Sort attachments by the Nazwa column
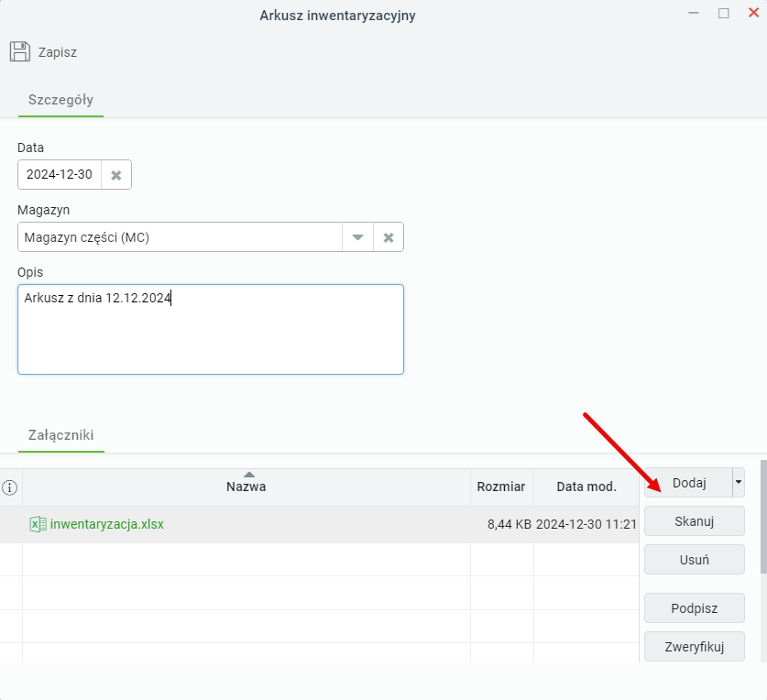 (247, 487)
